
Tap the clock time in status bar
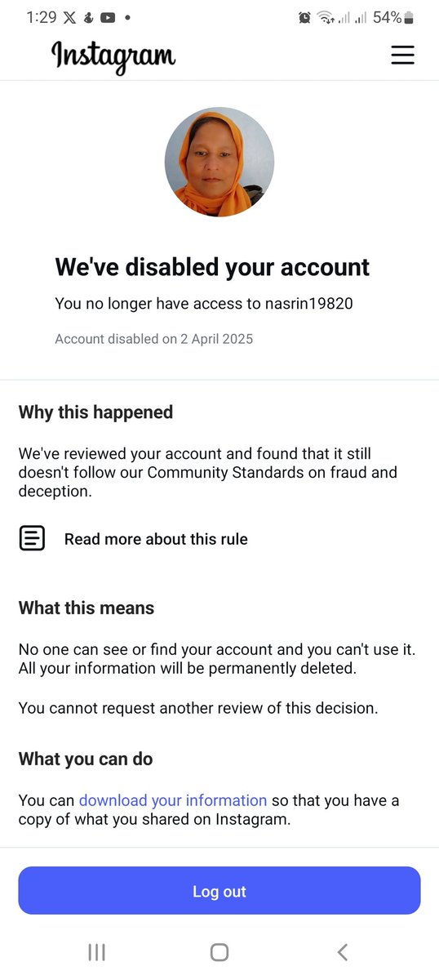[x=42, y=17]
